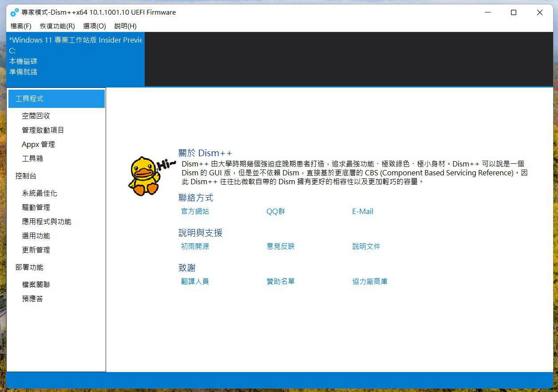This screenshot has width=558, height=392.
Task: Open the 說明文件 documentation link
Action: point(366,246)
